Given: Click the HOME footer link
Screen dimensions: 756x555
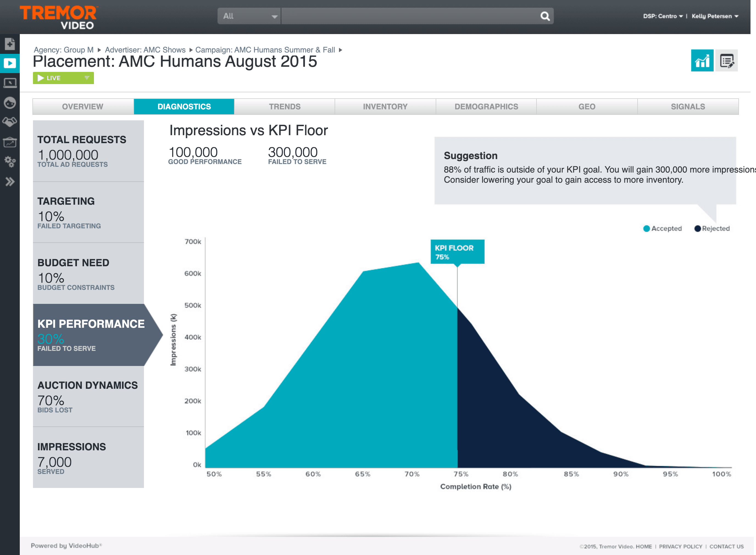Looking at the screenshot, I should coord(643,546).
